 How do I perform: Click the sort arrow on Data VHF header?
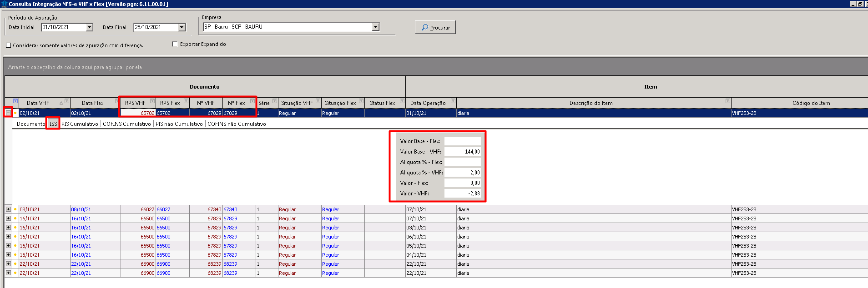click(x=61, y=103)
